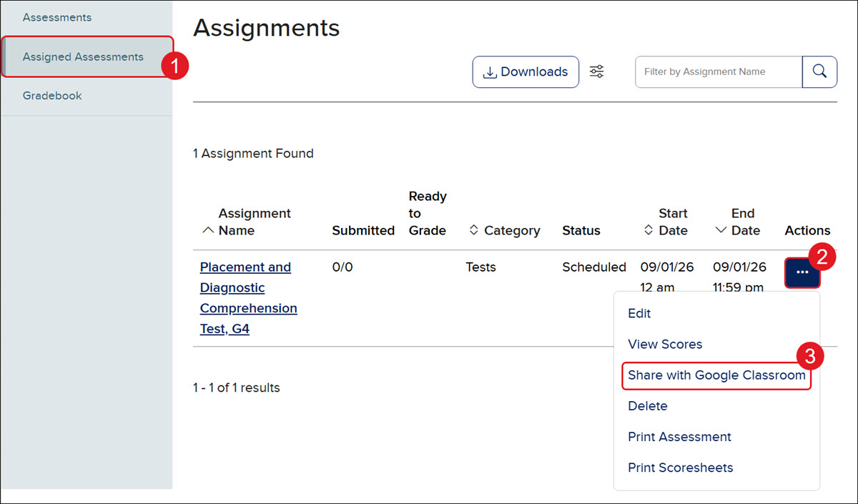Open Assigned Assessments in the sidebar
Viewport: 858px width, 504px height.
pyautogui.click(x=83, y=56)
